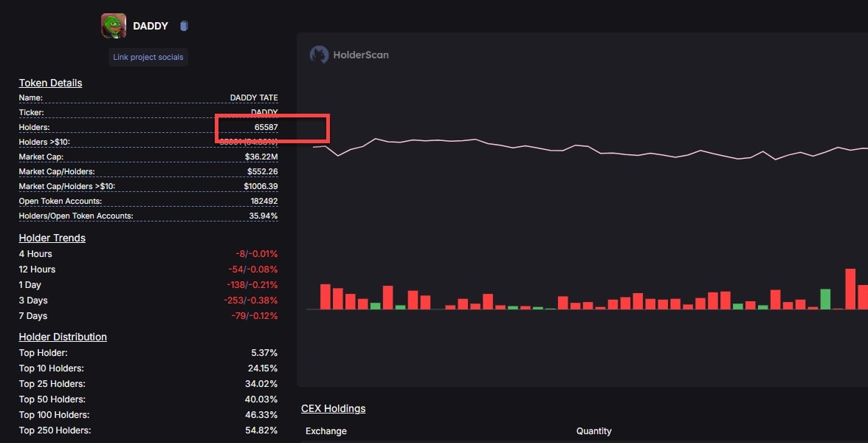Screen dimensions: 868x443
Task: Click the Quantity column header
Action: pyautogui.click(x=593, y=430)
